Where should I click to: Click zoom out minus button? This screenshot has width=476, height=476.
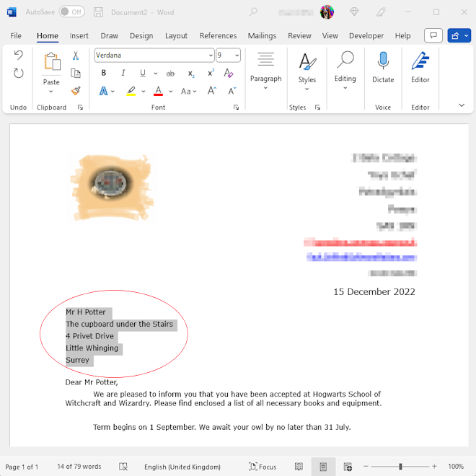click(366, 467)
